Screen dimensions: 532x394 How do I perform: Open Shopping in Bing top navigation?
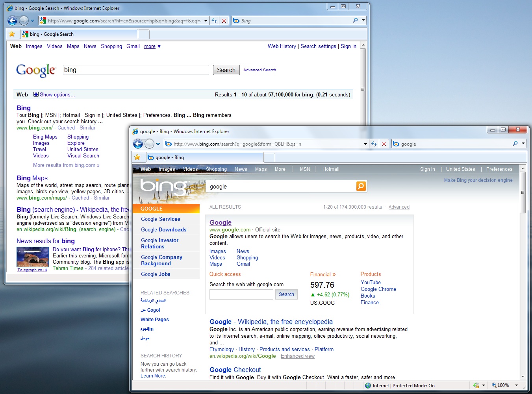coord(216,169)
